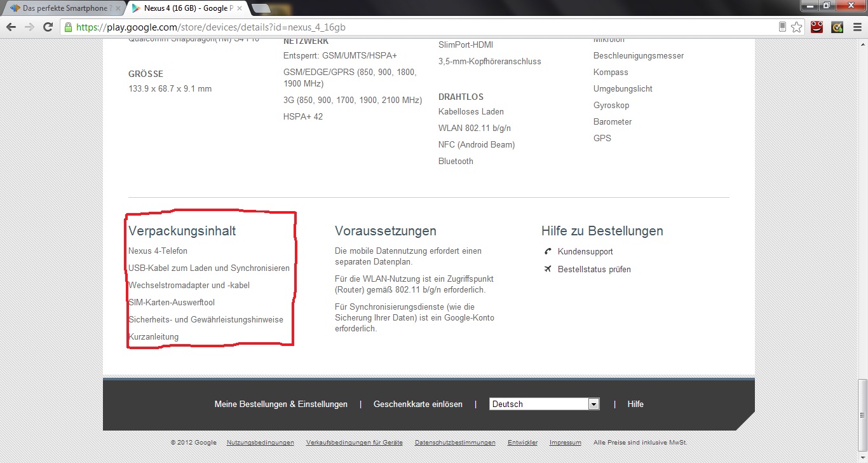Open the Impressum footer link
868x463 pixels.
pos(566,443)
